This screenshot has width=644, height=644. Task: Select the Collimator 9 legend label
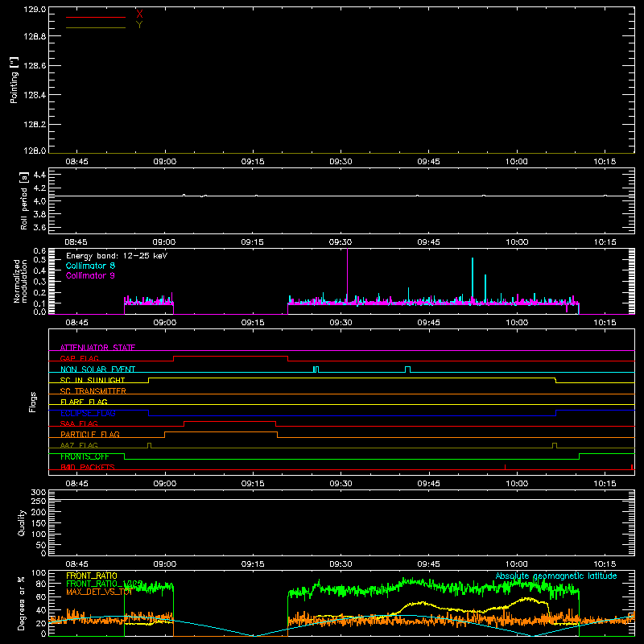(x=90, y=275)
